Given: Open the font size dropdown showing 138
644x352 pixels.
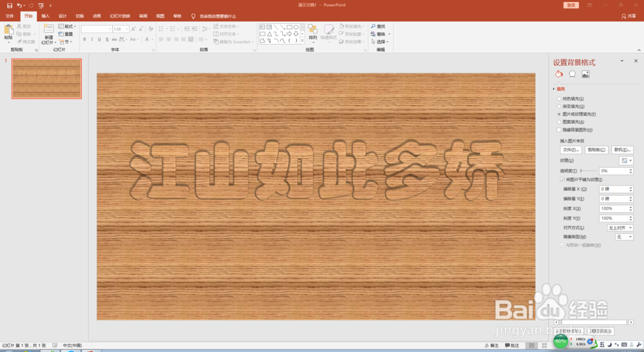Looking at the screenshot, I should (128, 29).
